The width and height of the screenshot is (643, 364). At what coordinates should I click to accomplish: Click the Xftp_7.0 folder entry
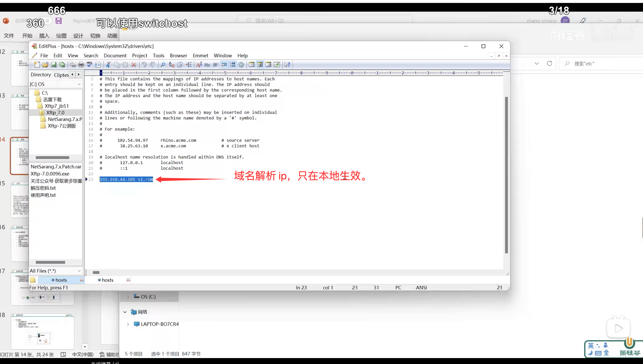(55, 113)
